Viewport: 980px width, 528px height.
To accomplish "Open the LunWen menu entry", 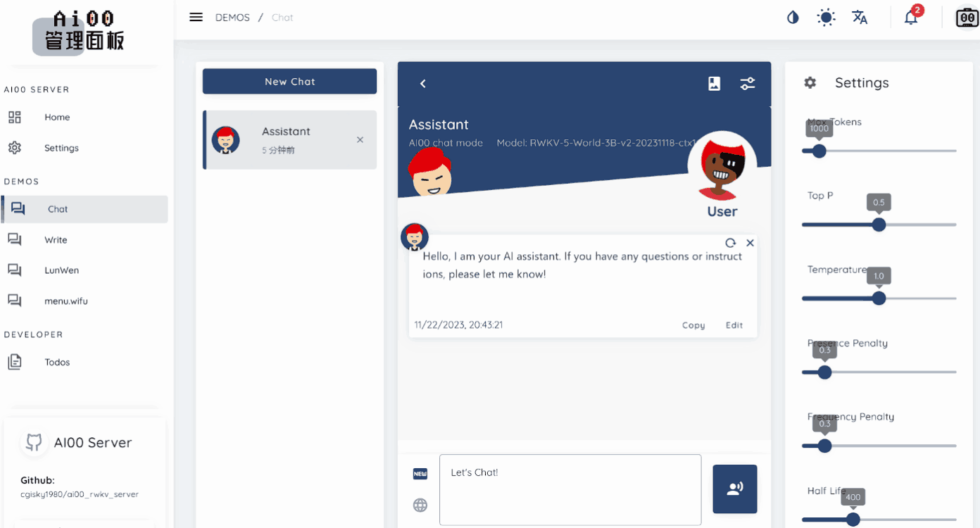I will click(63, 270).
